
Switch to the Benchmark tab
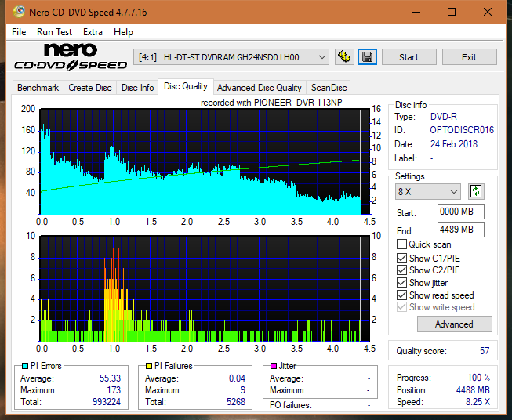(38, 88)
